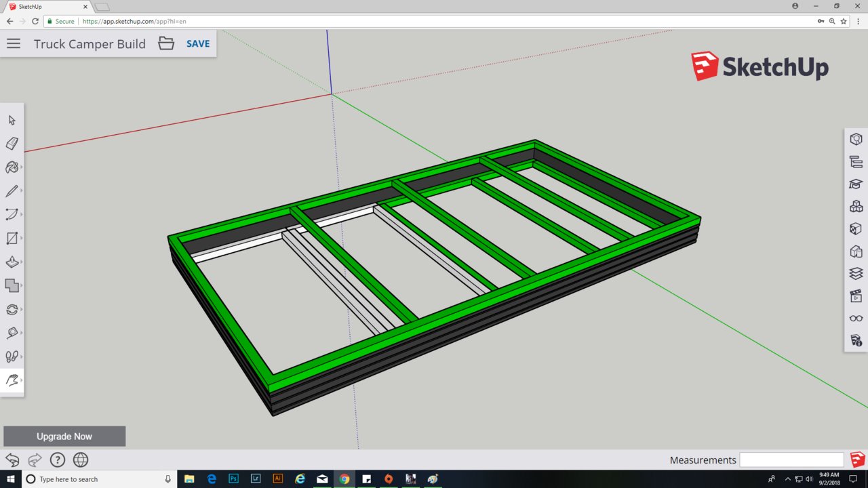The height and width of the screenshot is (488, 868).
Task: Click the red SketchUp icon beside Measurements
Action: point(857,460)
